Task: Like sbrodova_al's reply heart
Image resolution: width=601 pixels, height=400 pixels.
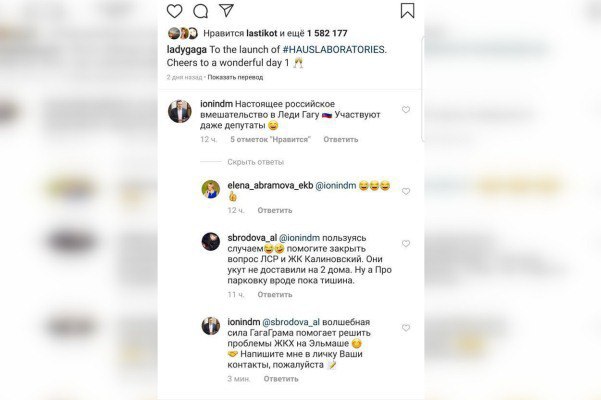Action: click(x=406, y=244)
